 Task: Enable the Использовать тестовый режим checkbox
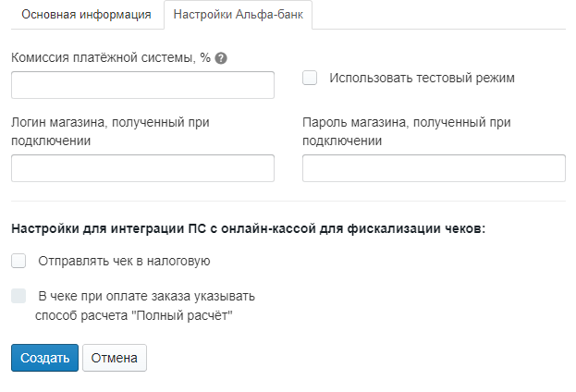point(310,78)
